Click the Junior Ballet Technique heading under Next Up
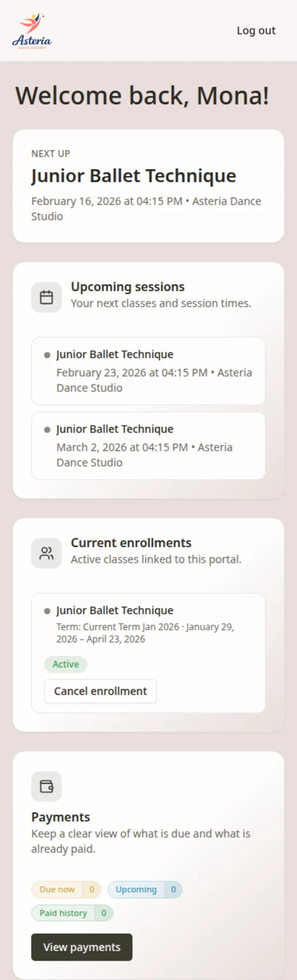Viewport: 297px width, 980px height. (x=134, y=175)
